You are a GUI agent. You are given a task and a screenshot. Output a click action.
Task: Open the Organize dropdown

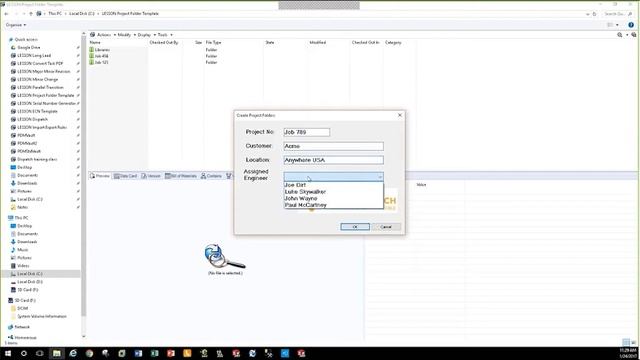16,25
